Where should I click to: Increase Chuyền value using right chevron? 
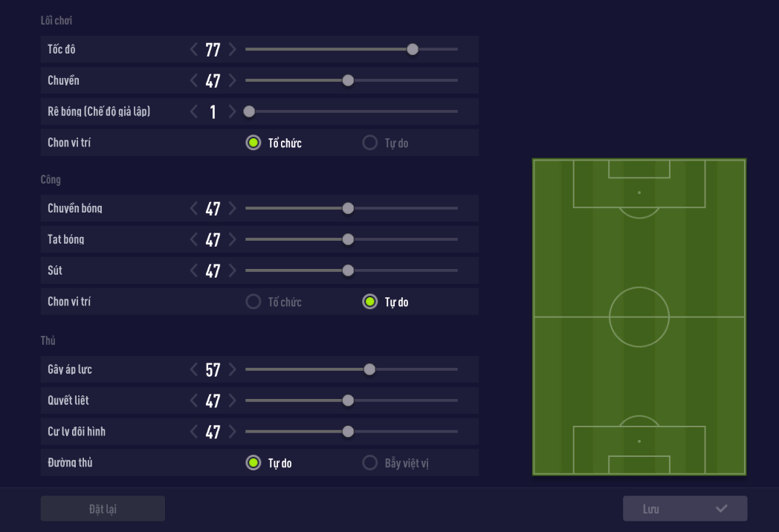(233, 80)
